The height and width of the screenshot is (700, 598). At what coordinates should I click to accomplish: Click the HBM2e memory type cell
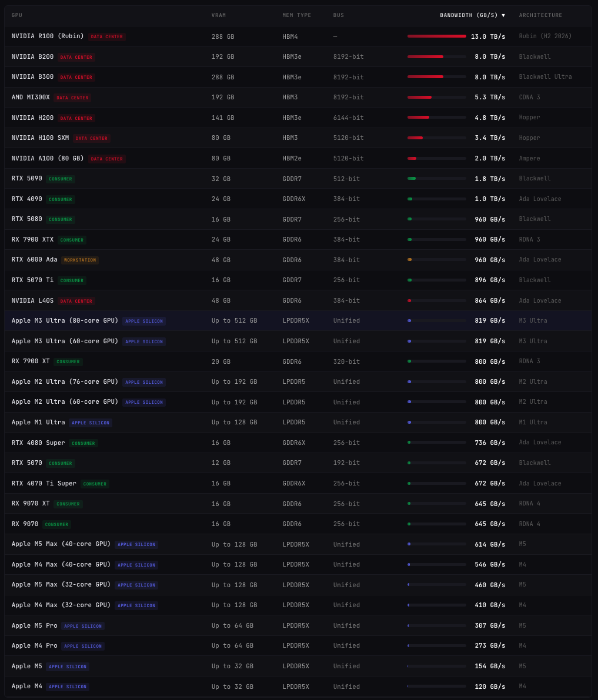coord(292,159)
